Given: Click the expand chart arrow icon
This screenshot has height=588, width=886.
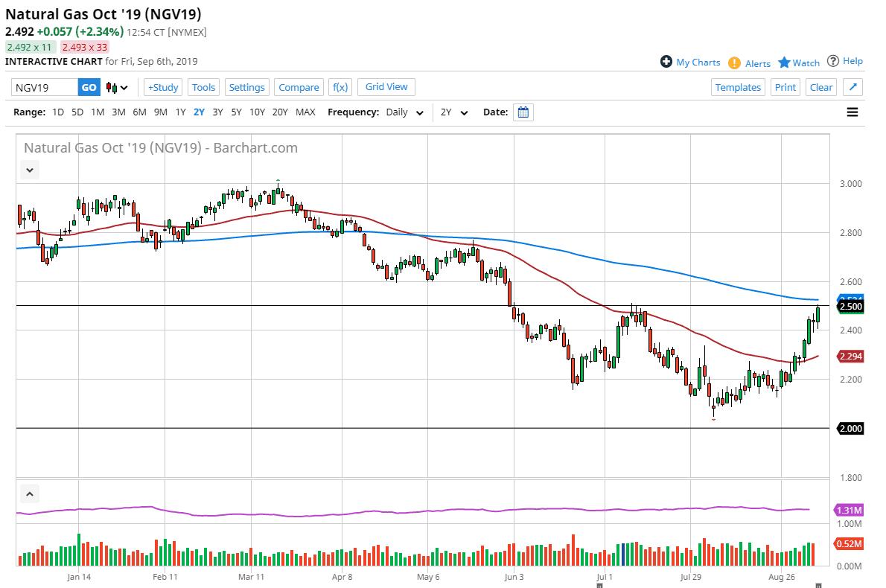Looking at the screenshot, I should [853, 87].
